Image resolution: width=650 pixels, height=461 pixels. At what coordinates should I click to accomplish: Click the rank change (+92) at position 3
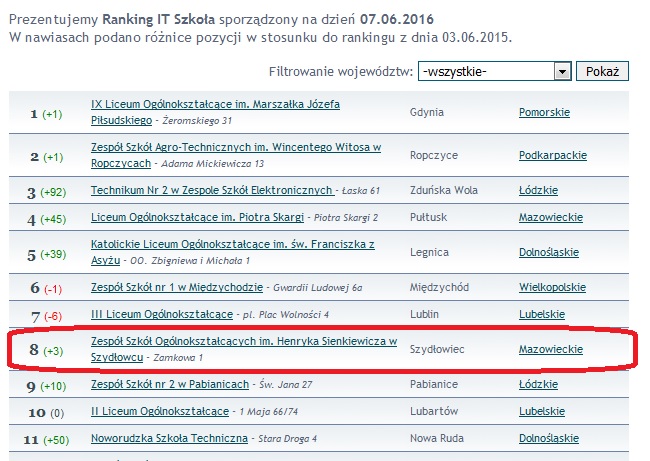pyautogui.click(x=53, y=192)
